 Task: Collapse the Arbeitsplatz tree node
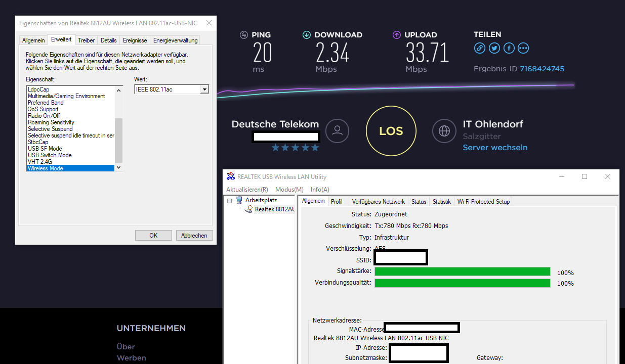click(229, 200)
